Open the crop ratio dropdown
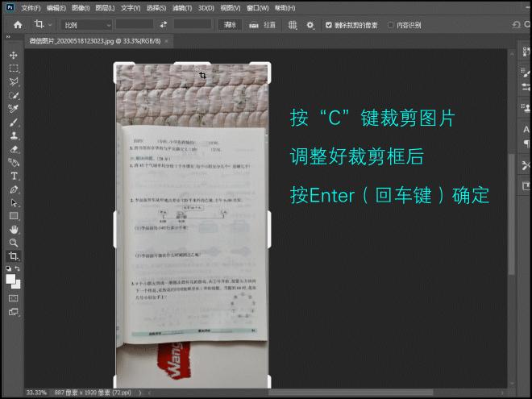The image size is (532, 399). (x=86, y=25)
